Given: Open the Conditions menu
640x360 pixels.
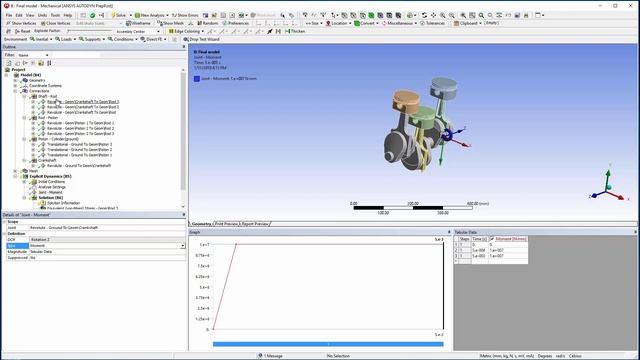Looking at the screenshot, I should pos(122,39).
